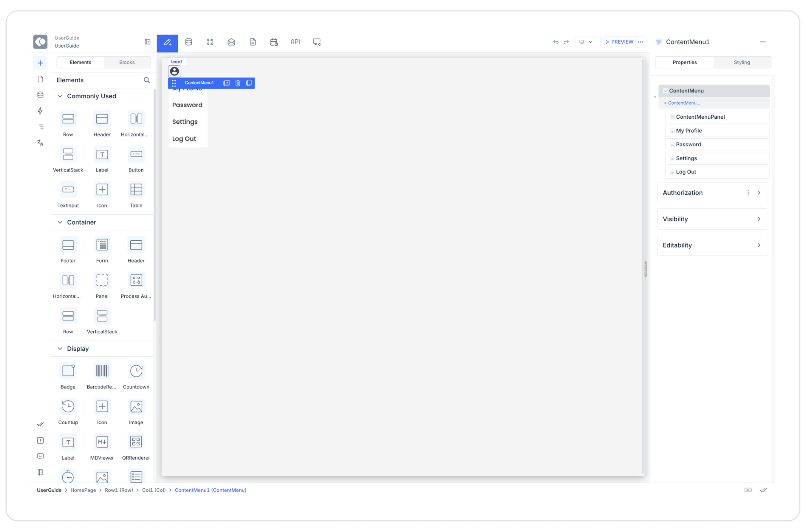
Task: Collapse the Container section
Action: coord(60,222)
